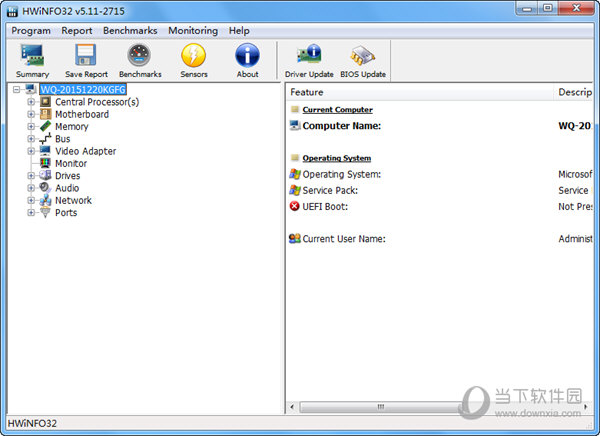Click the Video Adapter icon
The image size is (600, 436).
pyautogui.click(x=45, y=151)
